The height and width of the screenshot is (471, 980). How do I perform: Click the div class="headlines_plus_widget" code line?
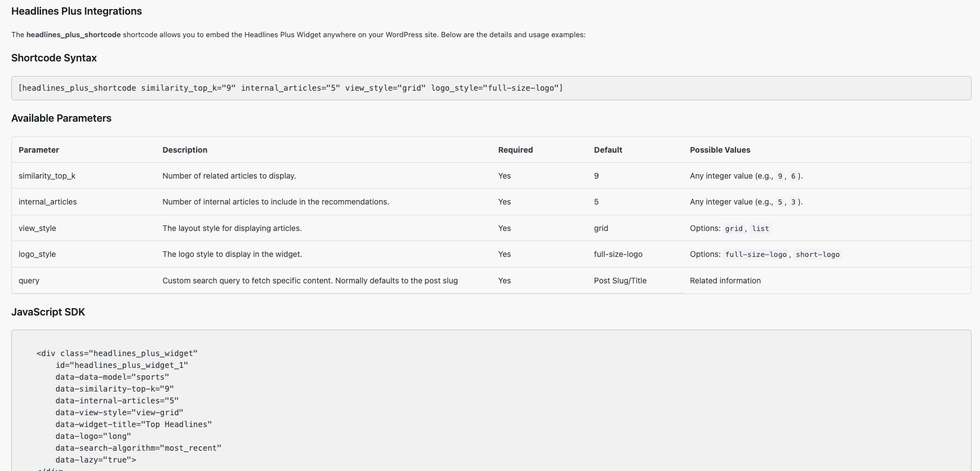tap(117, 353)
